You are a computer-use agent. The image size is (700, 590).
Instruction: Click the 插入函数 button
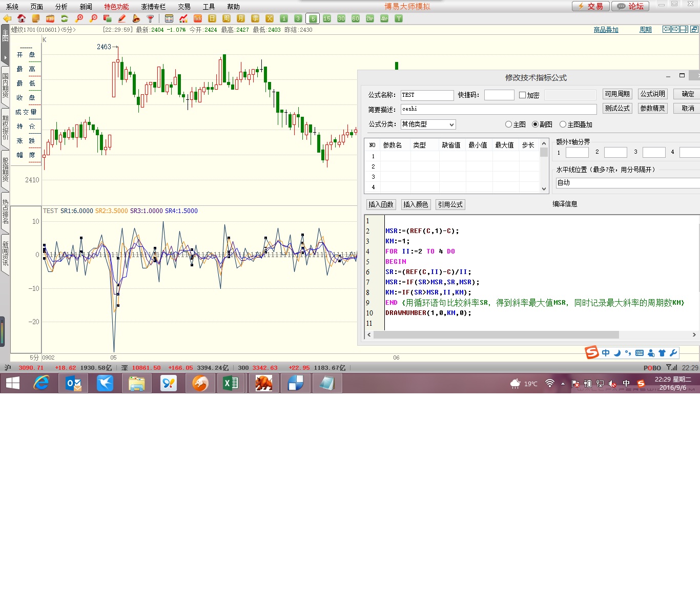coord(381,205)
